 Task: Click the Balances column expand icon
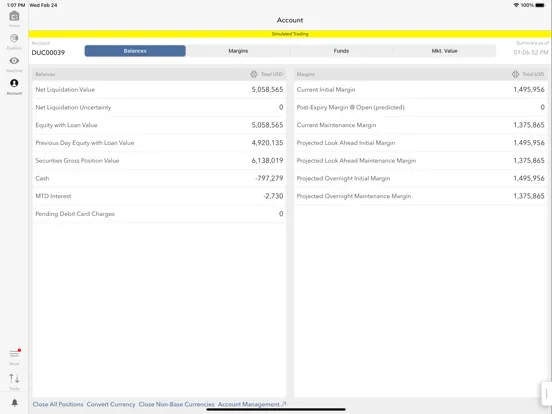[x=254, y=74]
